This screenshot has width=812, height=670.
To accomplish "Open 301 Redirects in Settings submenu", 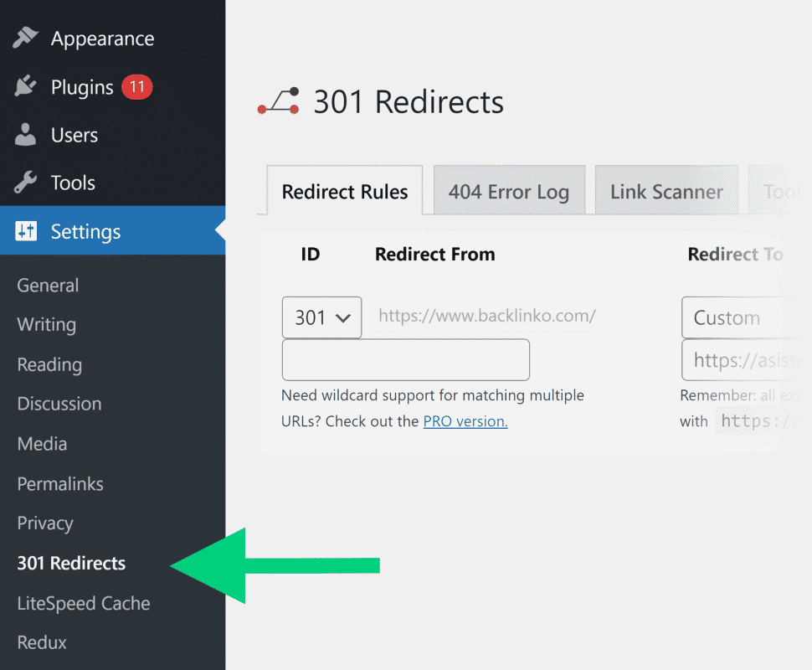I will click(71, 563).
